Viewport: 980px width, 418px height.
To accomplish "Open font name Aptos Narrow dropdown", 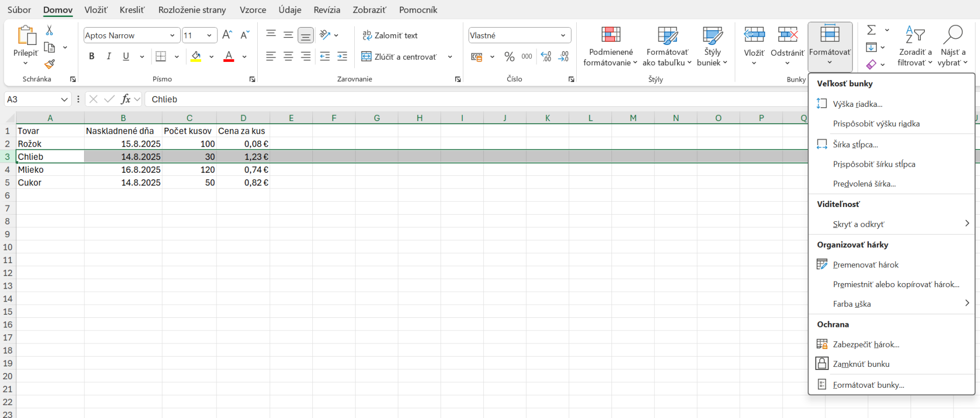I will 172,35.
